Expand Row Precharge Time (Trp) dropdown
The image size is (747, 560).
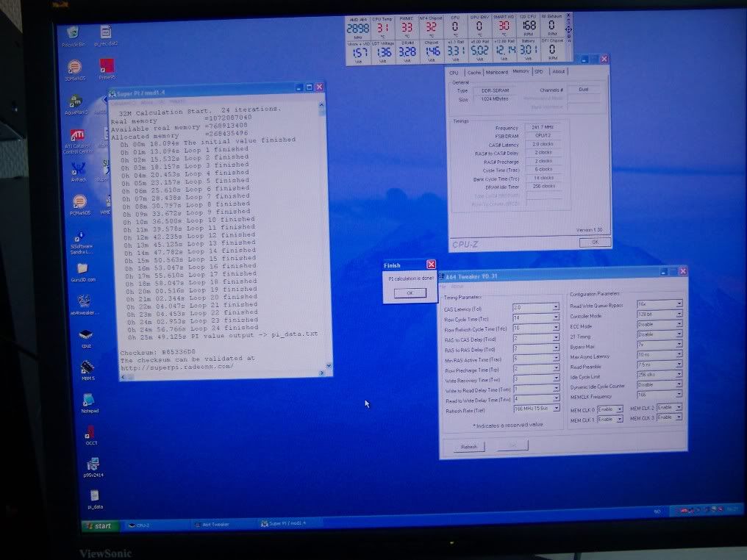(556, 368)
